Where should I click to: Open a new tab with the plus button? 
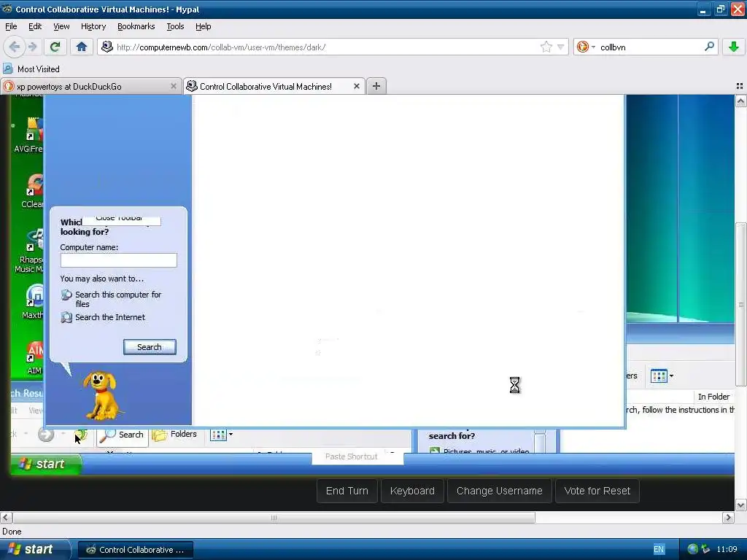click(x=376, y=86)
